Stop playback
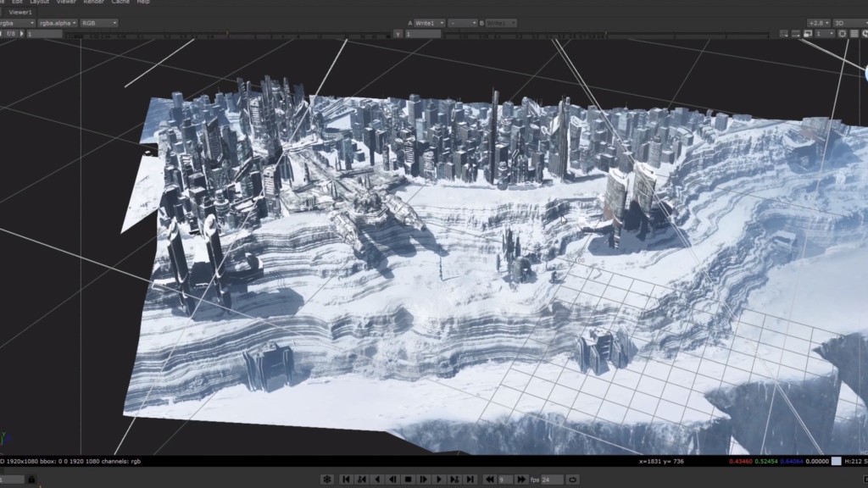 (x=408, y=480)
